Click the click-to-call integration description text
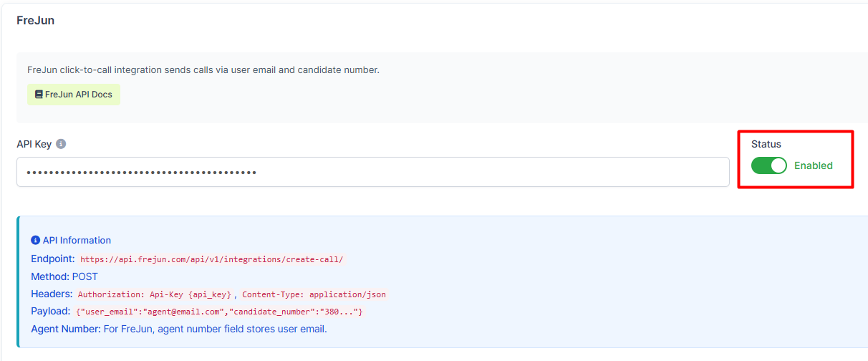The width and height of the screenshot is (868, 361). tap(203, 70)
